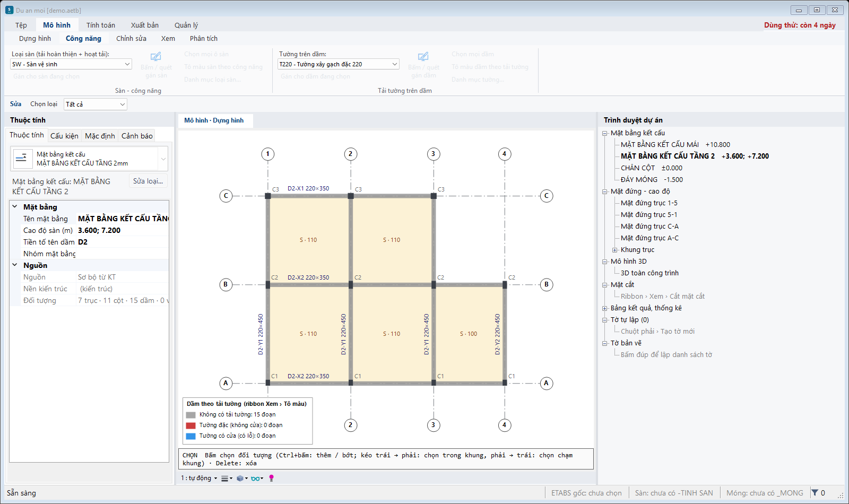
Task: Select the S-100 slab in plan
Action: click(x=469, y=334)
